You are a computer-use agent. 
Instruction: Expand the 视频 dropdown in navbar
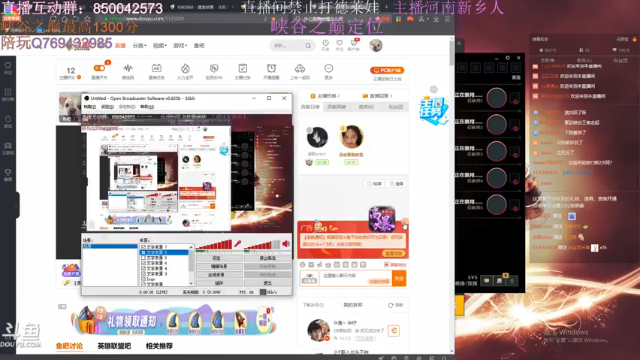[x=160, y=46]
